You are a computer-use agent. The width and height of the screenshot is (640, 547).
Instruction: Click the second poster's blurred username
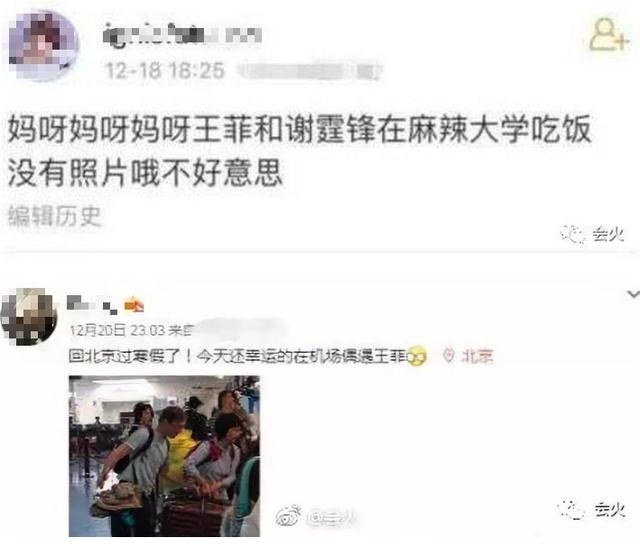(x=92, y=305)
